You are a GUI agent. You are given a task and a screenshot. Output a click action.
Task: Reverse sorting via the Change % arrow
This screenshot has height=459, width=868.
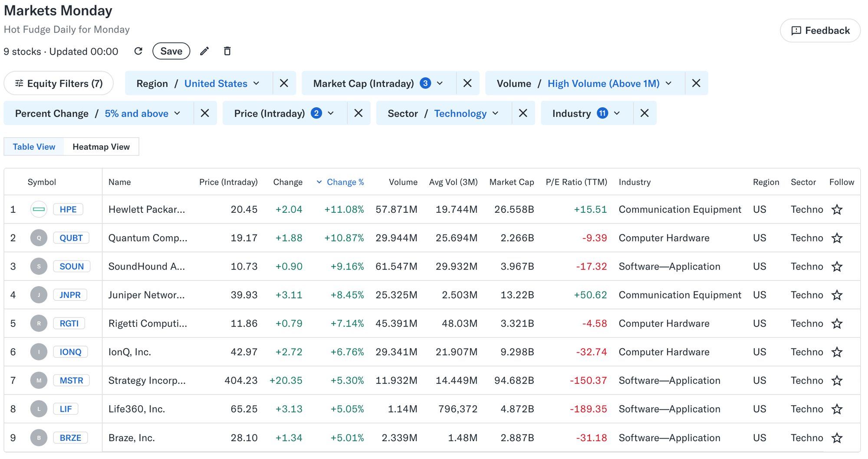click(319, 182)
